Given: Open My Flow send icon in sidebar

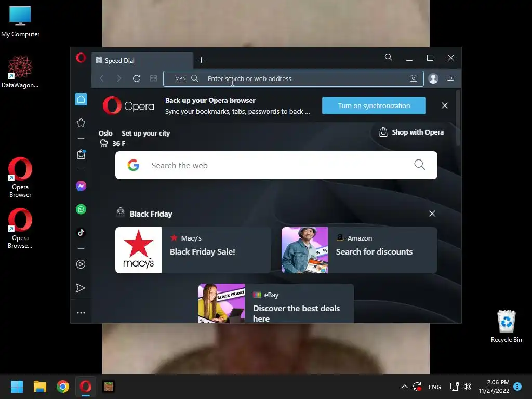Looking at the screenshot, I should pyautogui.click(x=81, y=288).
